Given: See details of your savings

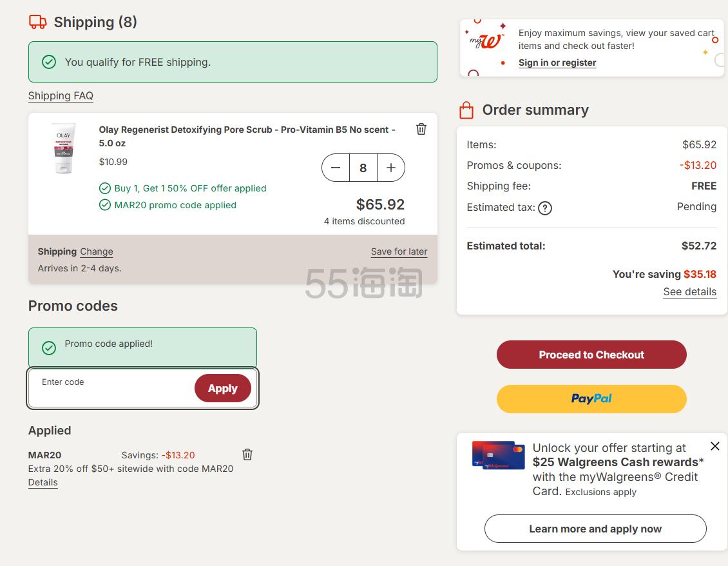Looking at the screenshot, I should tap(689, 292).
